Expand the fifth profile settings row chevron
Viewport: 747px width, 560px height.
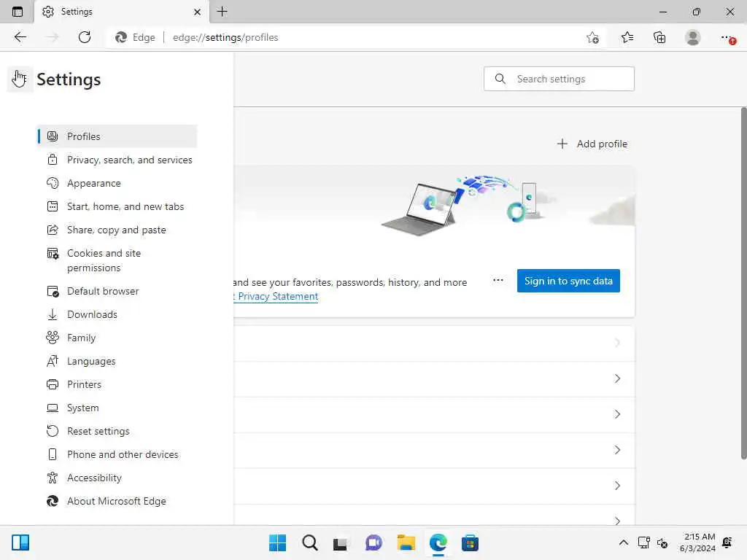coord(617,486)
